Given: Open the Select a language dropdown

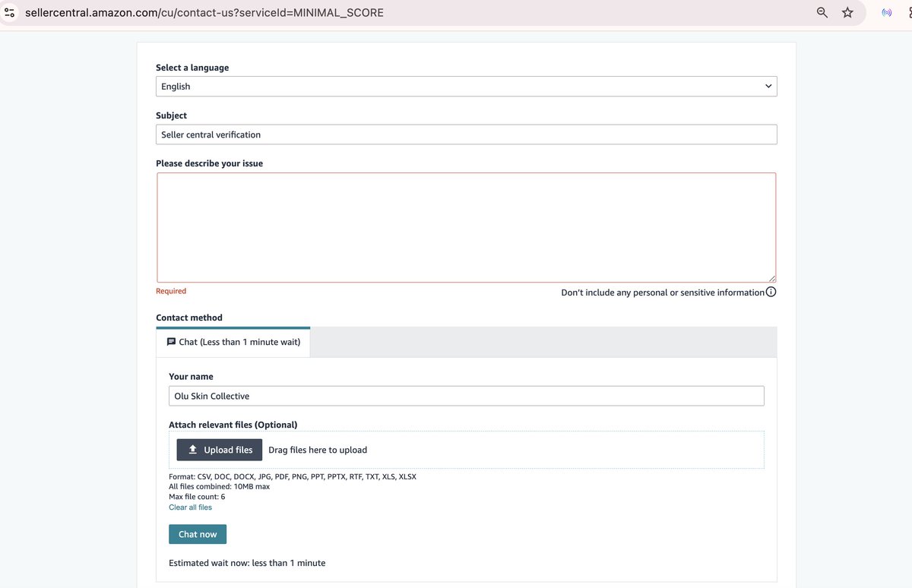Looking at the screenshot, I should pos(467,87).
